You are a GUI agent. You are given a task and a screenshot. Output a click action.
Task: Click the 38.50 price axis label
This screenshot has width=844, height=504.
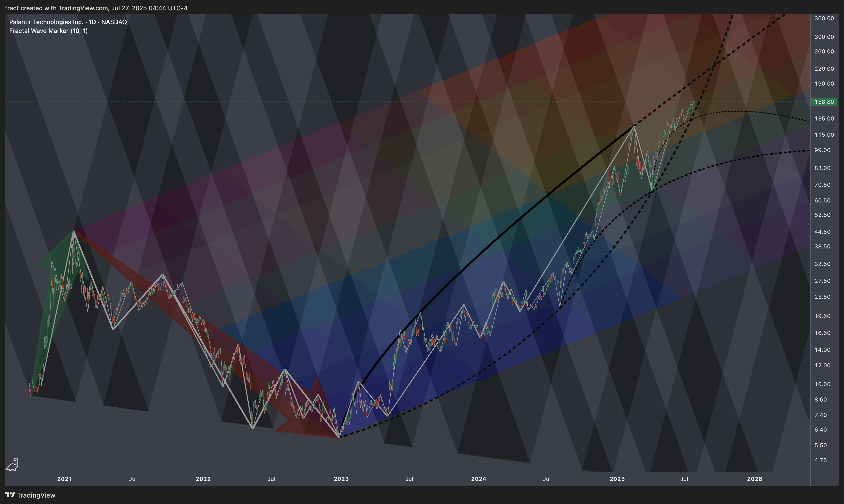coord(822,247)
